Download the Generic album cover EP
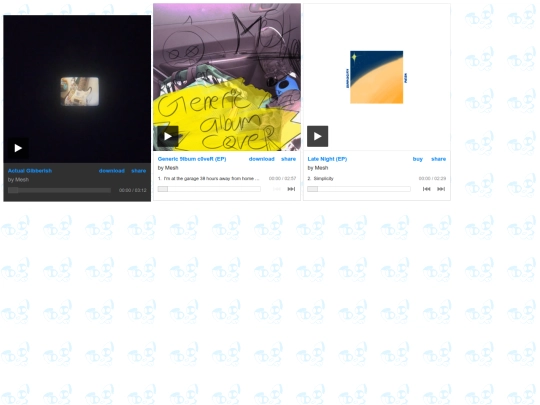 pyautogui.click(x=261, y=159)
